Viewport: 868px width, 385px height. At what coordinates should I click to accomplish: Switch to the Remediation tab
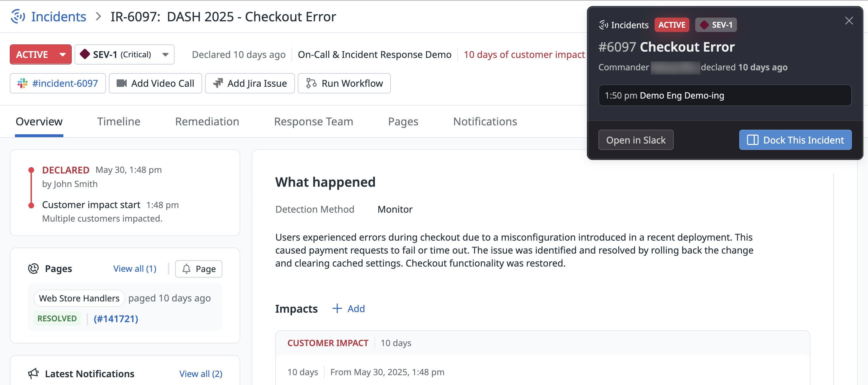point(207,121)
